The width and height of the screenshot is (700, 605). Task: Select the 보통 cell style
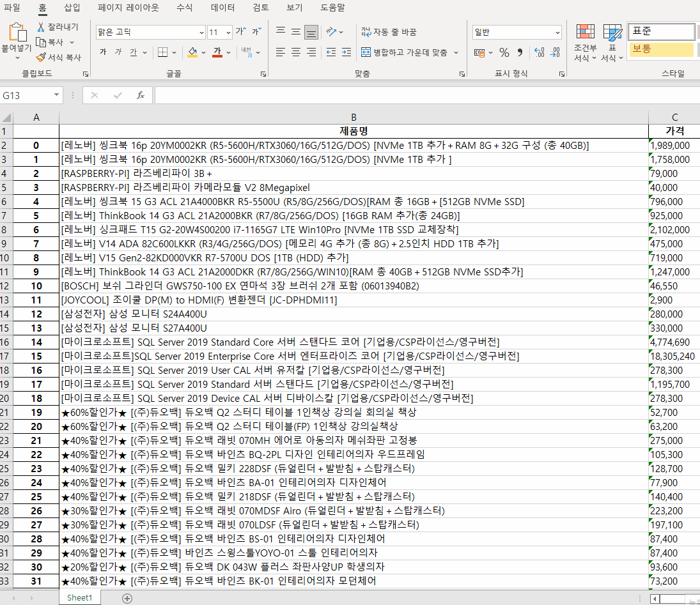tap(661, 49)
